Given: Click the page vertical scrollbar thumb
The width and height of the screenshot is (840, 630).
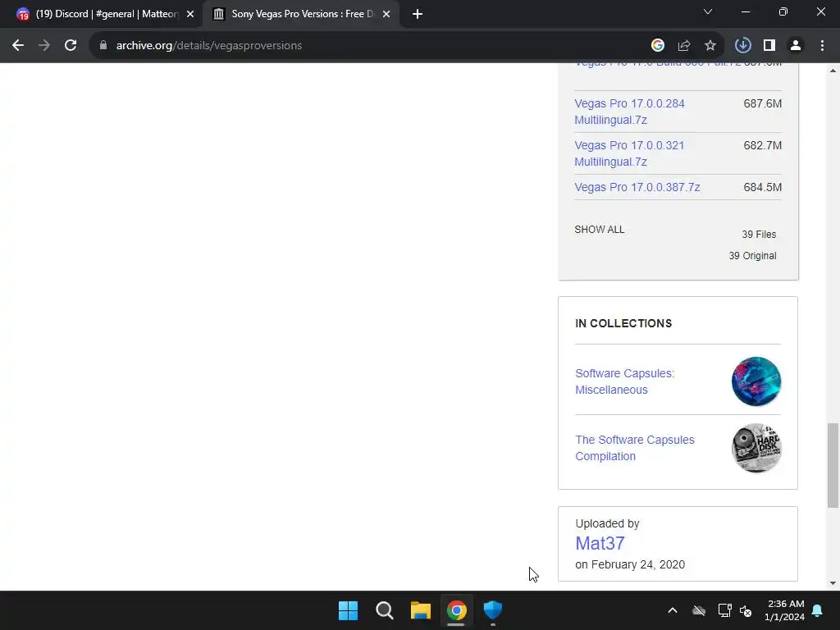Looking at the screenshot, I should click(833, 465).
